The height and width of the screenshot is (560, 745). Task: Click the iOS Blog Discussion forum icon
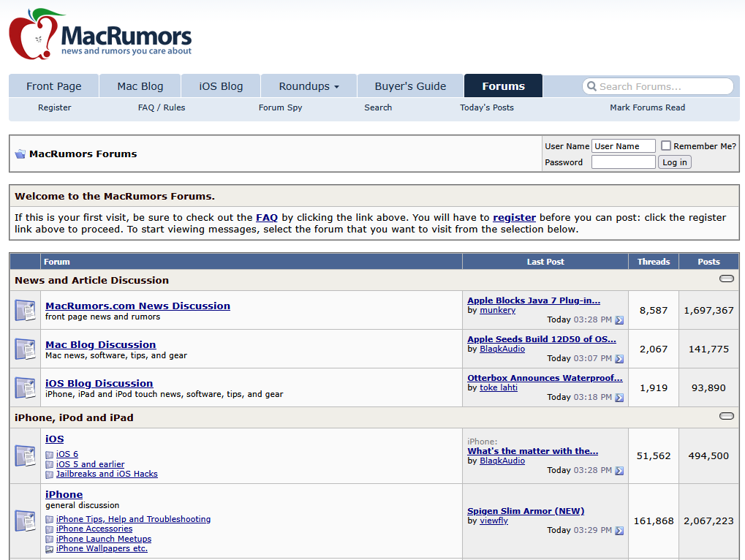click(25, 387)
